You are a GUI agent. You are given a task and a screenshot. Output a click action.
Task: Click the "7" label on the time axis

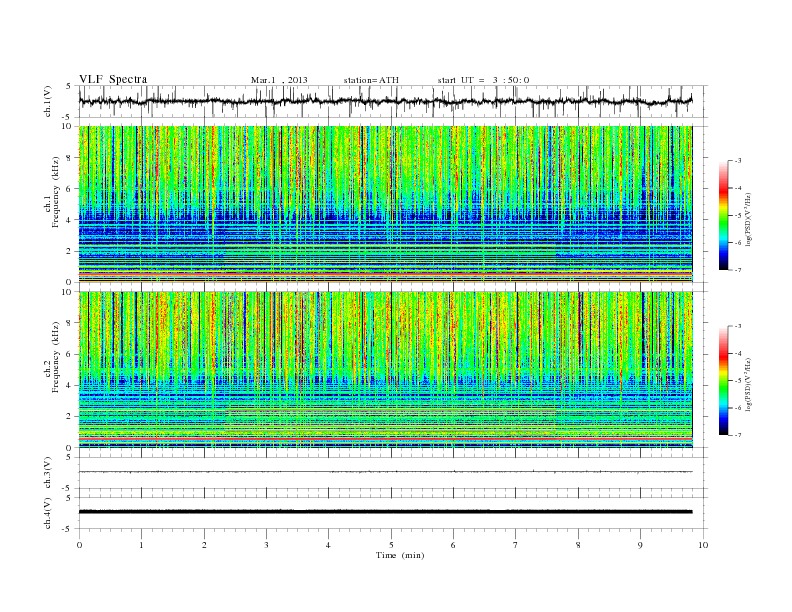516,545
